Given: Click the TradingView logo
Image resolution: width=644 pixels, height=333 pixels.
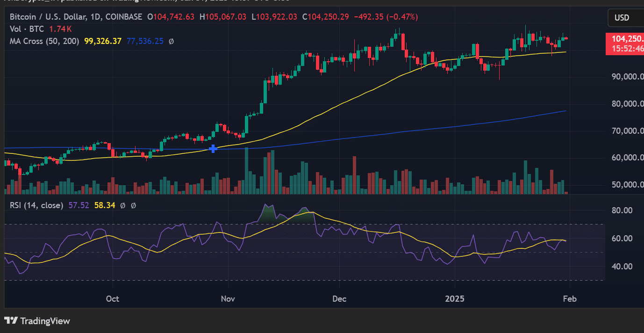Looking at the screenshot, I should tap(37, 321).
